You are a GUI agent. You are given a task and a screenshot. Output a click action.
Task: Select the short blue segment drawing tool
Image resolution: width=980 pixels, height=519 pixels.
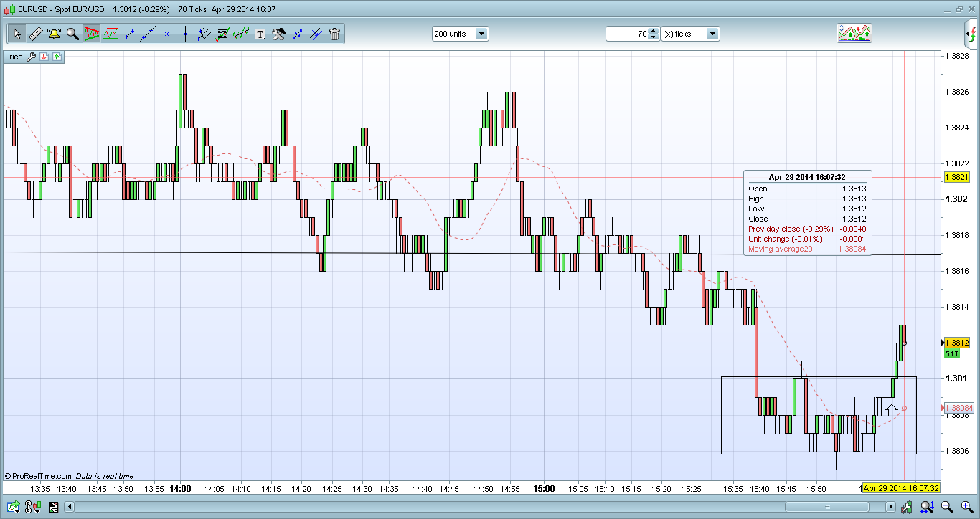coord(129,34)
